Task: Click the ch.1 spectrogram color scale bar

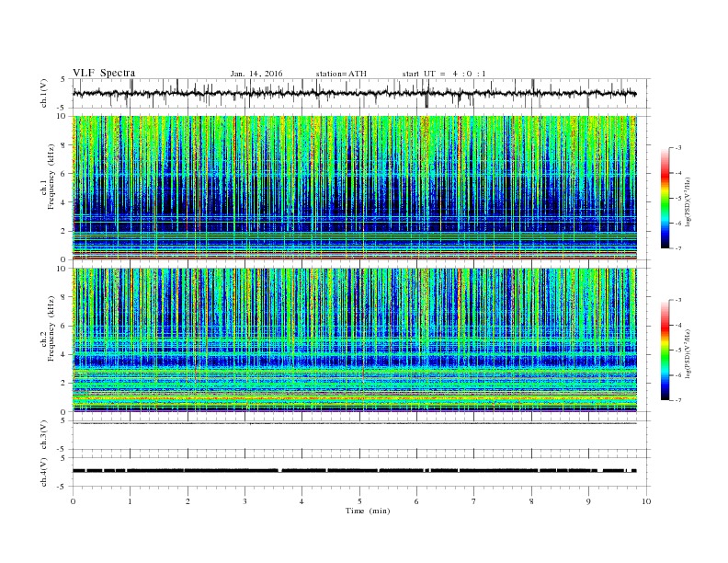Action: click(x=665, y=199)
